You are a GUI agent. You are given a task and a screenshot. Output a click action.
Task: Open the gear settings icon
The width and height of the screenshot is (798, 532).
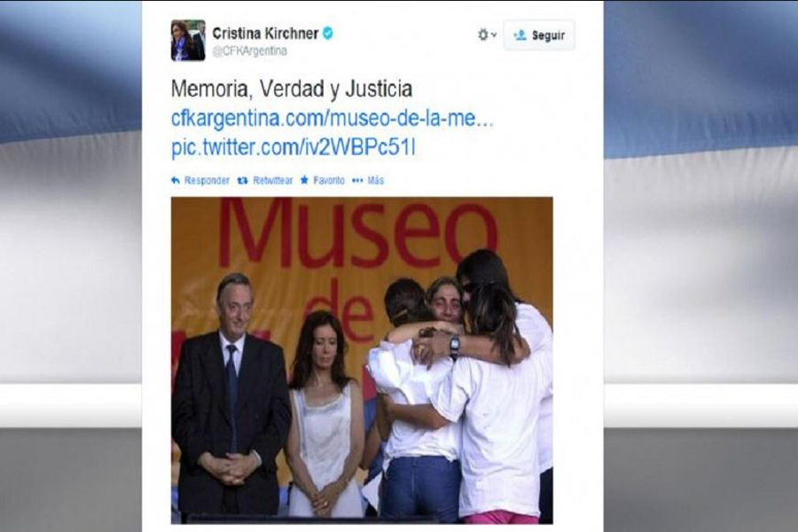pos(483,35)
